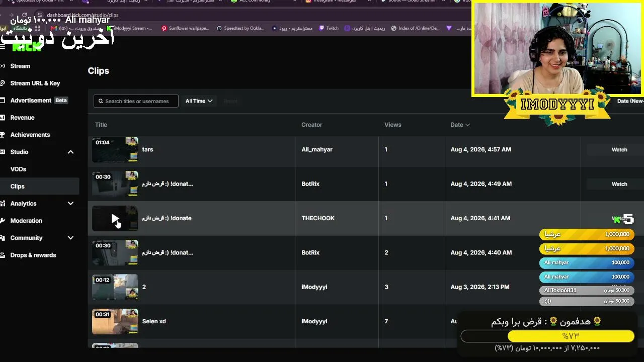
Task: Click creator "BotRix" in the 4:49 AM row
Action: pos(310,184)
